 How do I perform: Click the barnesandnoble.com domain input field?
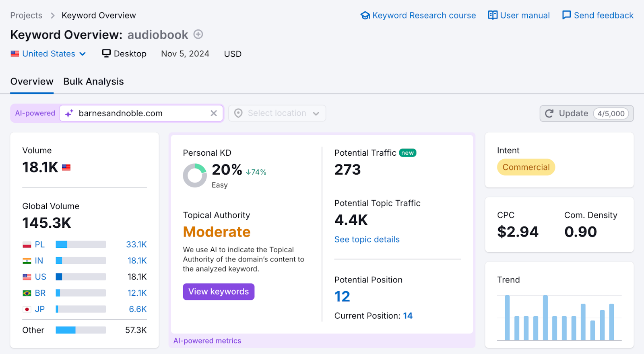pos(141,113)
